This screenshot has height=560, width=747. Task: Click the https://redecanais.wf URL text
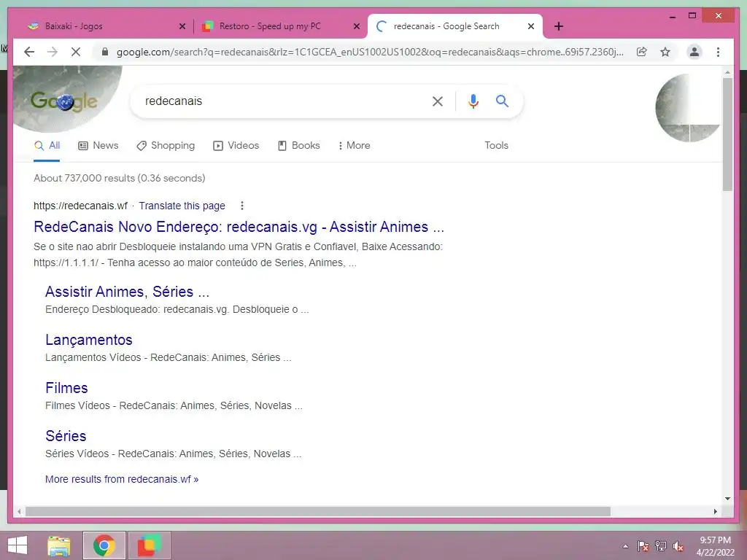pos(80,206)
